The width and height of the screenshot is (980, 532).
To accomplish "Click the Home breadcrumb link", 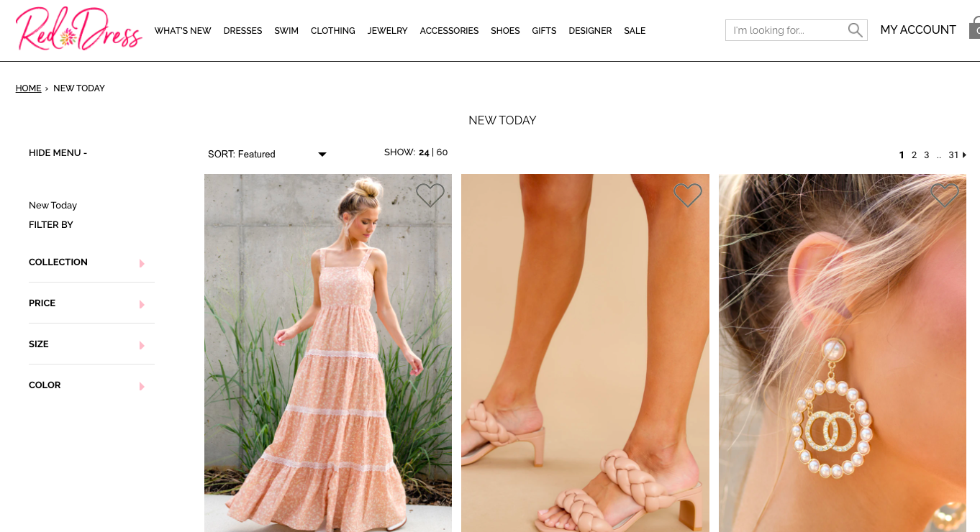I will (x=28, y=88).
